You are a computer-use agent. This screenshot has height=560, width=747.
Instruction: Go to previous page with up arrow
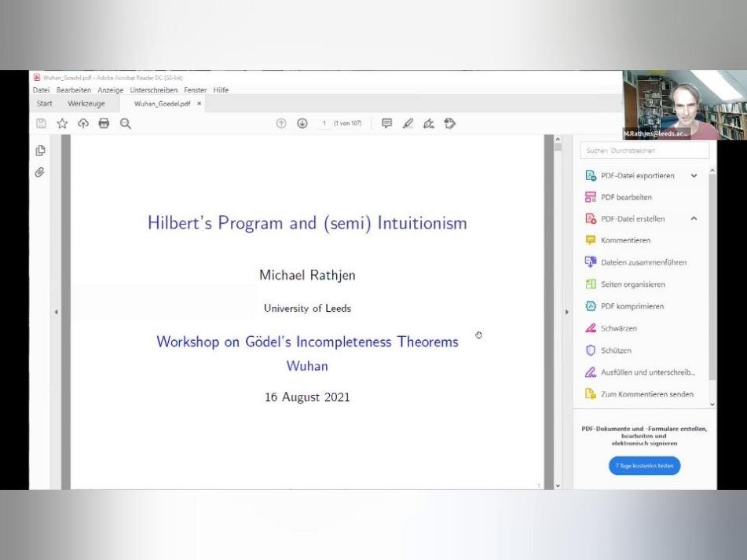click(x=281, y=123)
